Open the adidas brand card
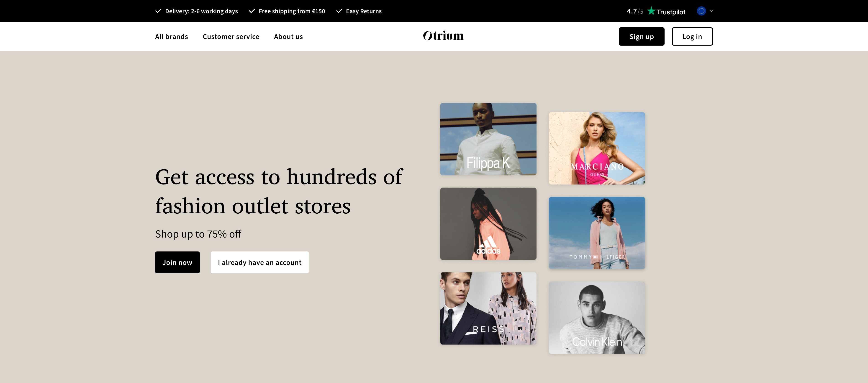The width and height of the screenshot is (868, 383). [x=488, y=224]
